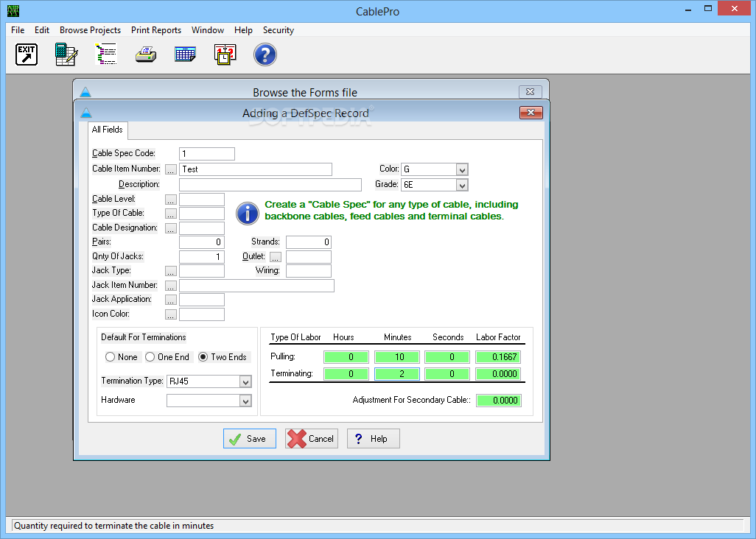Expand the Color dropdown
This screenshot has height=539, width=756.
tap(462, 169)
